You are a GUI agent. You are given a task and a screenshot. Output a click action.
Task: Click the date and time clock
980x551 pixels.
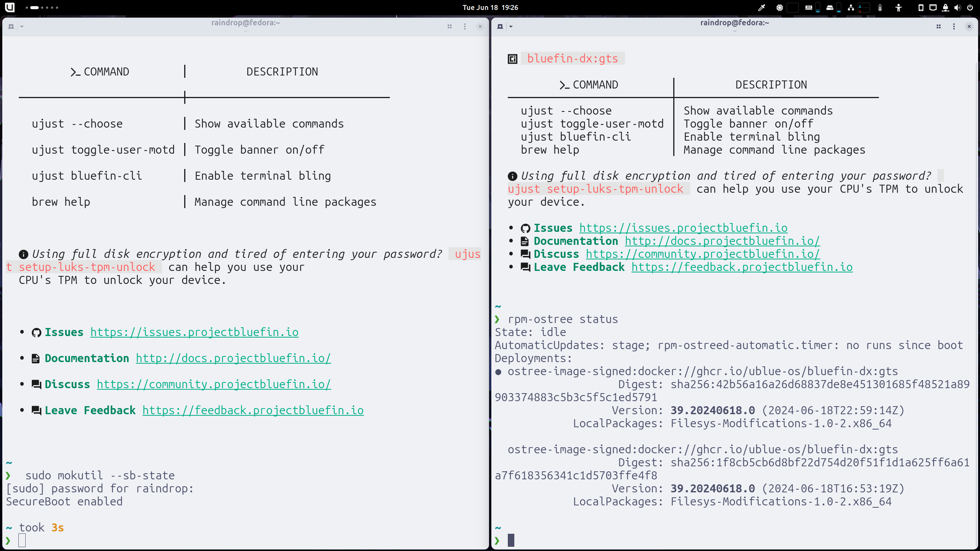coord(490,8)
